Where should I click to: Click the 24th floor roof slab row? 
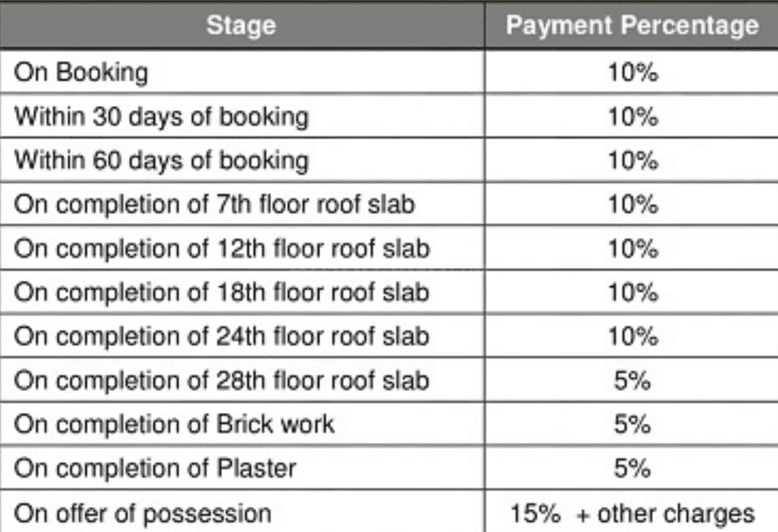point(221,337)
